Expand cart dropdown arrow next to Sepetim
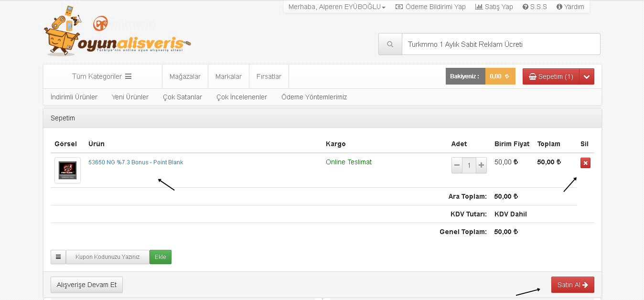644x300 pixels. point(587,76)
